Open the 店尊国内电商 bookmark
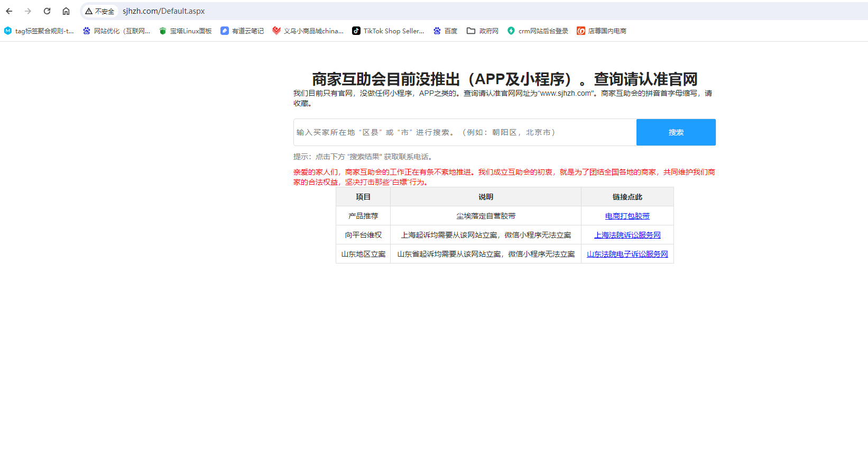 click(602, 31)
